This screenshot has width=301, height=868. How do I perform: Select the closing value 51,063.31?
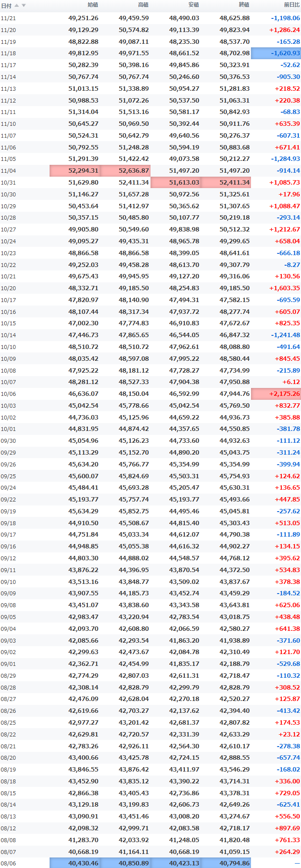(235, 100)
